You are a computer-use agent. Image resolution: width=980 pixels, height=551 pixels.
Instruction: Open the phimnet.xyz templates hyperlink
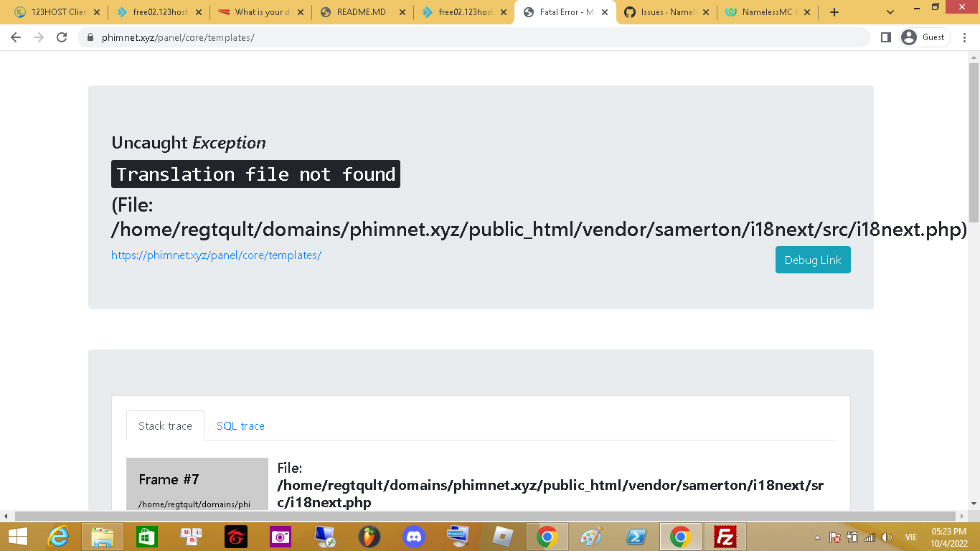(216, 255)
